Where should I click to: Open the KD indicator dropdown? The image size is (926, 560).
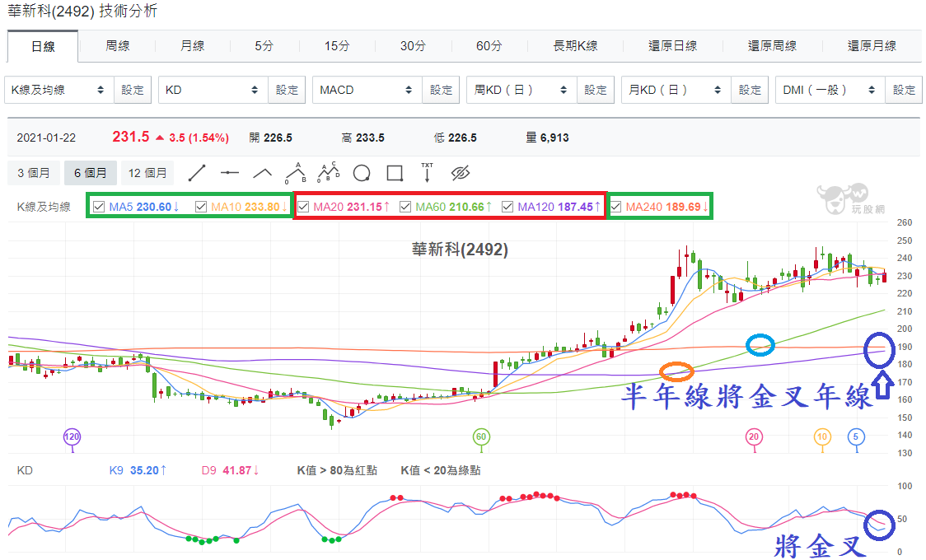213,90
